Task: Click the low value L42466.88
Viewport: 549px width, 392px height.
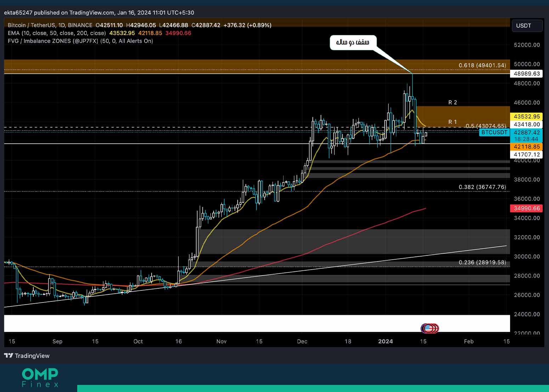Action: pyautogui.click(x=174, y=25)
